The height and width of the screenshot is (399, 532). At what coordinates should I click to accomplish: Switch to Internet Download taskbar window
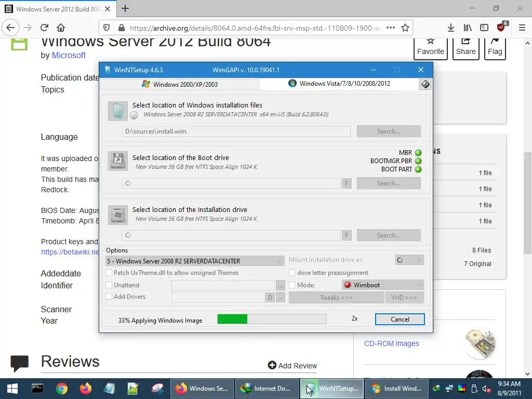[267, 389]
